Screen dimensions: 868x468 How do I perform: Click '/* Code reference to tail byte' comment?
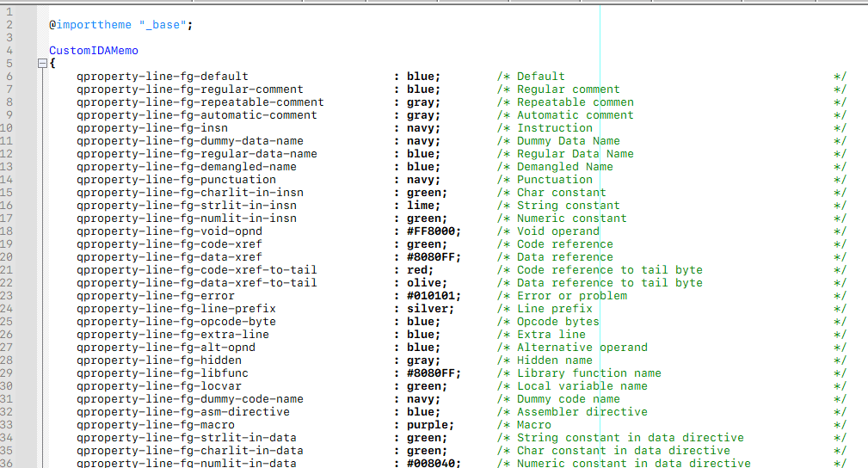point(600,270)
